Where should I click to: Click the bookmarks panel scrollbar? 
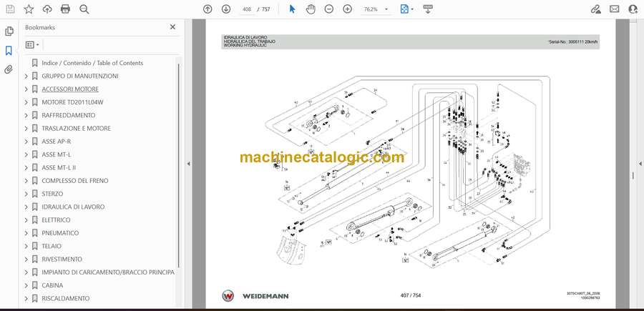click(x=179, y=166)
